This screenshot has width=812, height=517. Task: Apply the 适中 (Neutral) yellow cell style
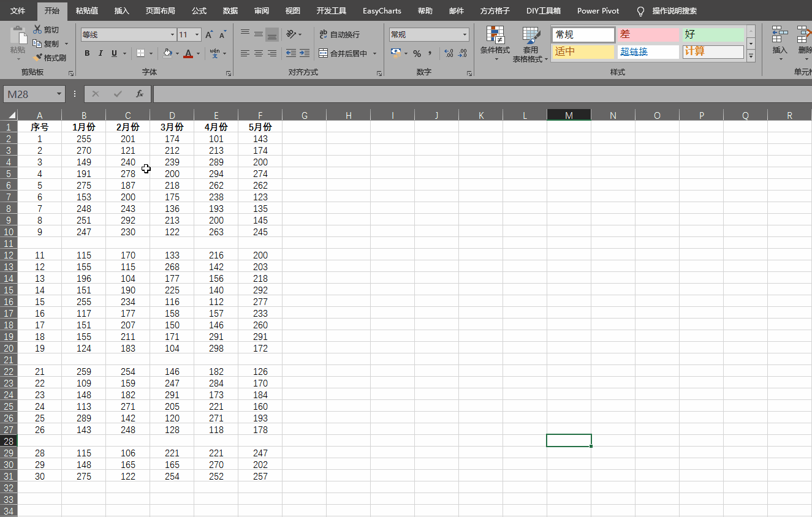click(583, 51)
